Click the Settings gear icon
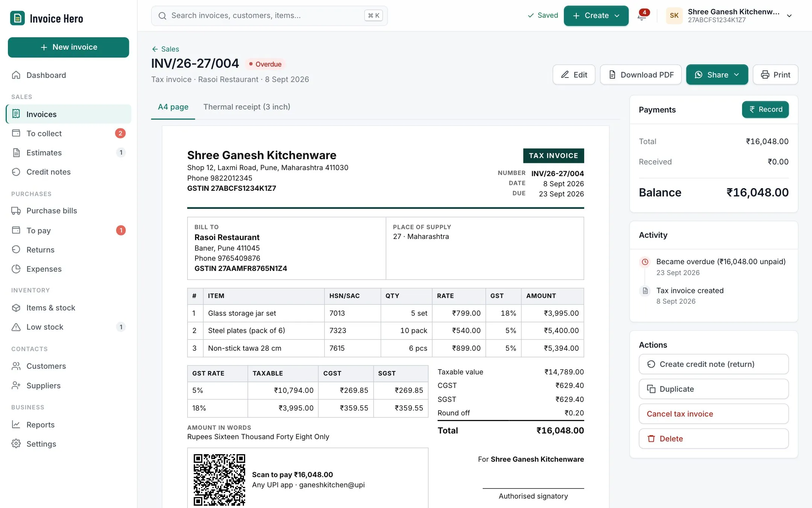 16,444
